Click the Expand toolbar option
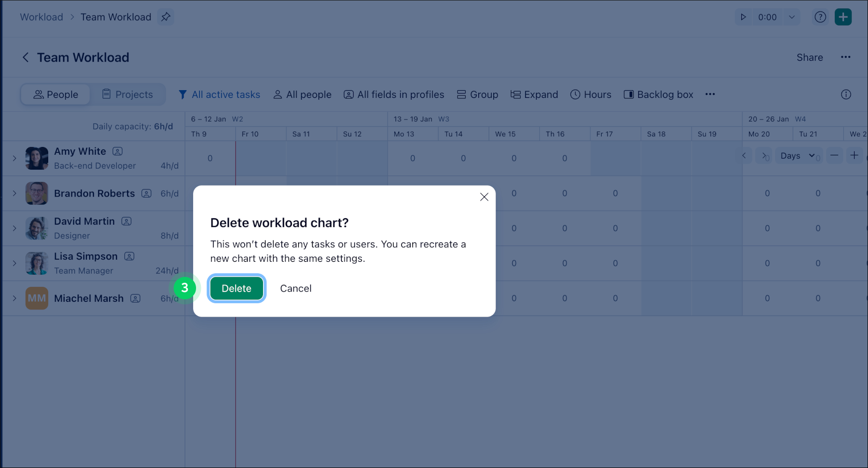 coord(534,94)
